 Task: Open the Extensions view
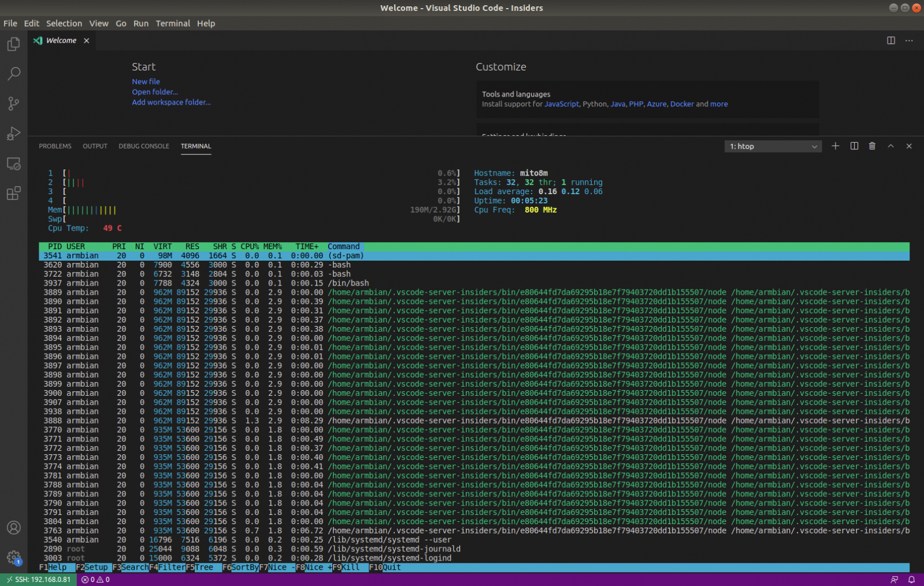click(x=14, y=194)
